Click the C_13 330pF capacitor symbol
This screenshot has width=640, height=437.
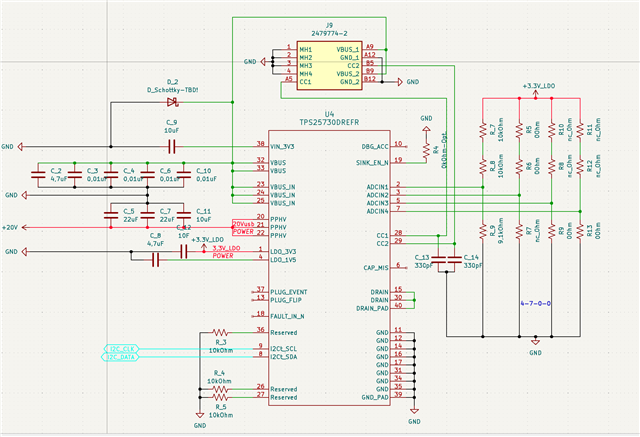pyautogui.click(x=438, y=260)
